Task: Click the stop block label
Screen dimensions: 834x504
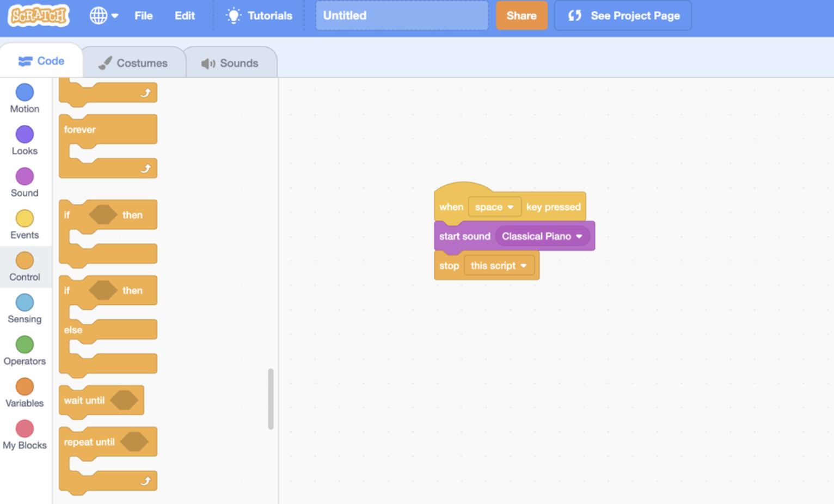Action: 449,266
